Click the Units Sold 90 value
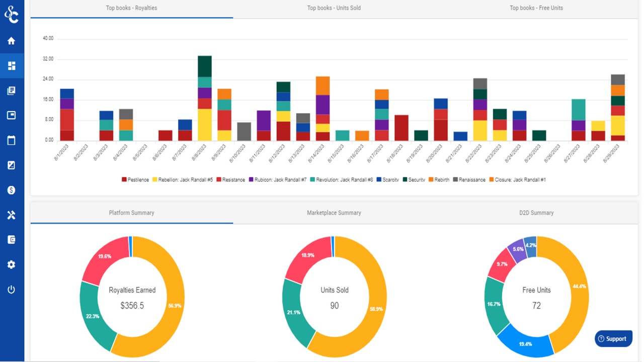The width and height of the screenshot is (644, 362). [x=335, y=305]
